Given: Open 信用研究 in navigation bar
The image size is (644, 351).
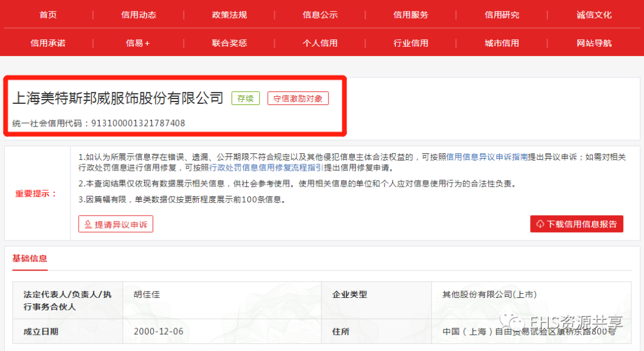Looking at the screenshot, I should [502, 15].
